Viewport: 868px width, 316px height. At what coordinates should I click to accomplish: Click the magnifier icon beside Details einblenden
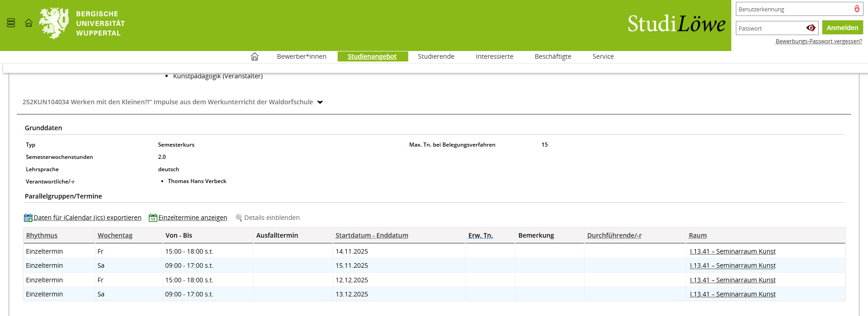(239, 218)
